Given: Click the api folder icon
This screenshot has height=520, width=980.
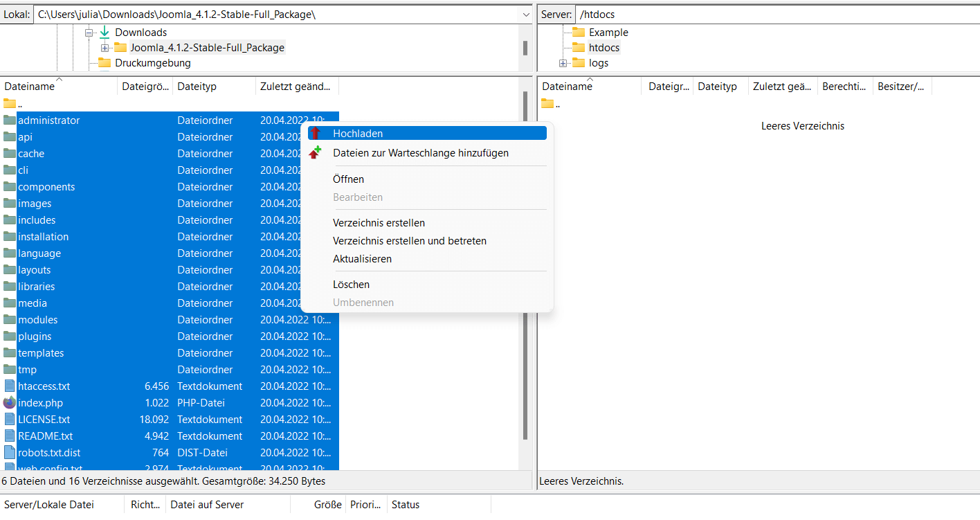Looking at the screenshot, I should (x=10, y=136).
